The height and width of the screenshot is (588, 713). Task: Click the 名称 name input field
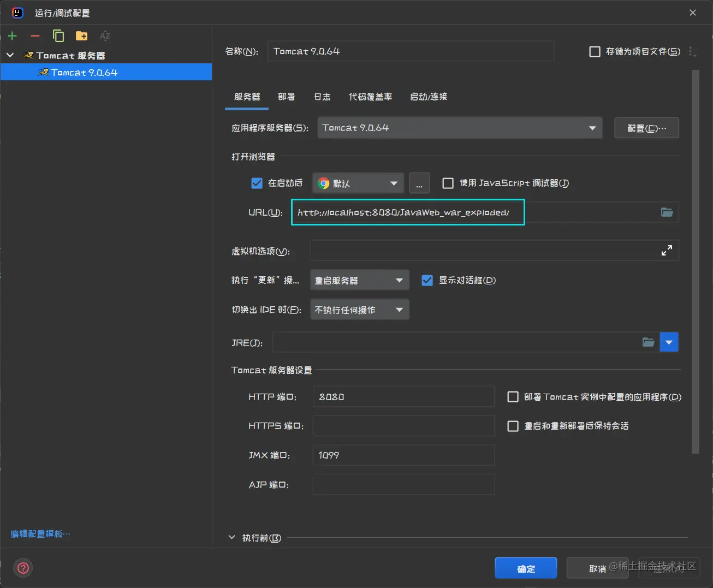pyautogui.click(x=411, y=51)
